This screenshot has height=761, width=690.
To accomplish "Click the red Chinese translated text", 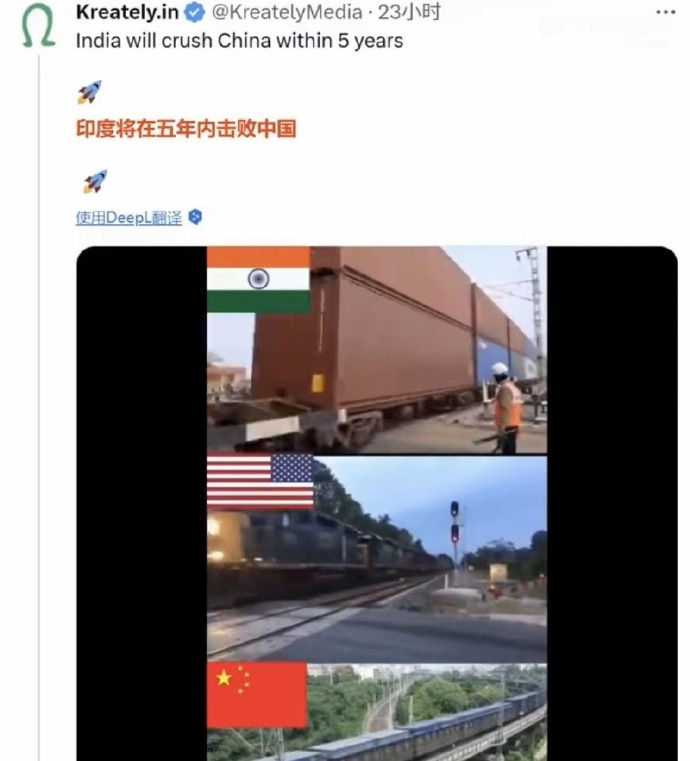I will point(186,129).
